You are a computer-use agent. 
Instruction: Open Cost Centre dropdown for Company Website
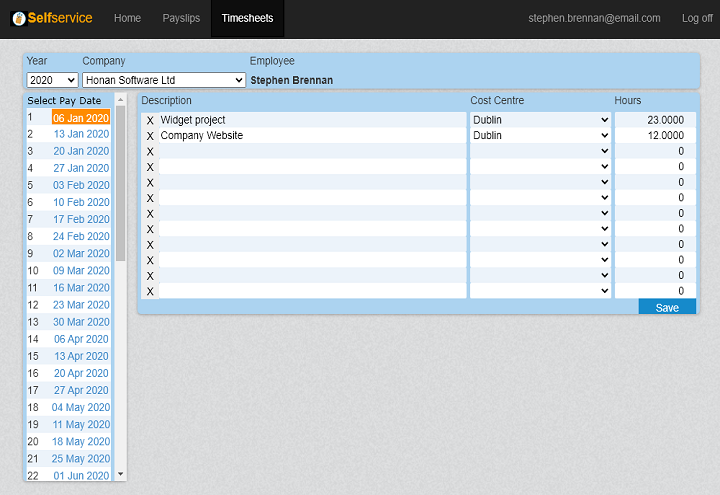point(540,136)
